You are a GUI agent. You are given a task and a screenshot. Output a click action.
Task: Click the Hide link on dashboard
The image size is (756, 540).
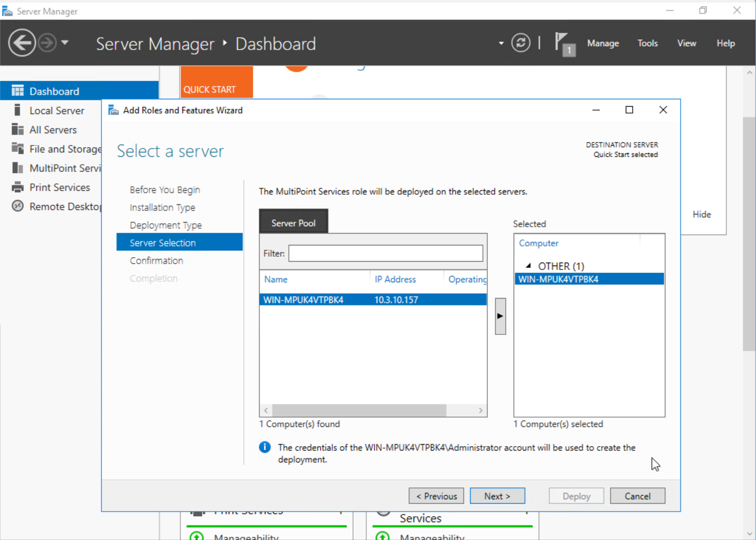[x=701, y=214]
